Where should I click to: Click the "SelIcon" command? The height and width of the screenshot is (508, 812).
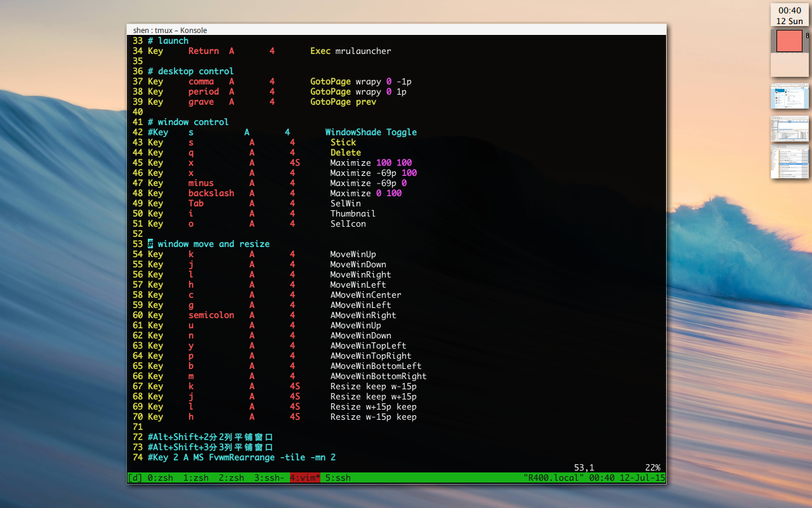pyautogui.click(x=348, y=224)
